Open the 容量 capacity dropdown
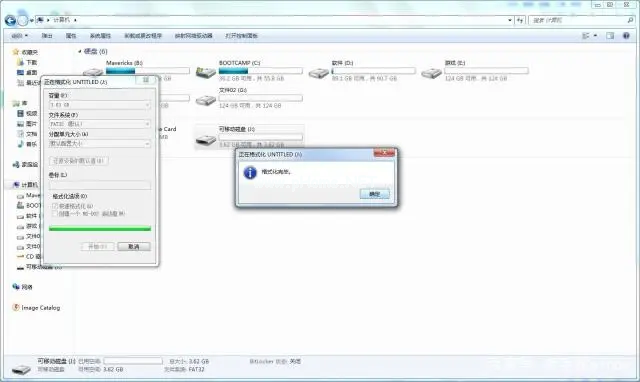Viewport: 640px width, 382px height. tap(100, 105)
